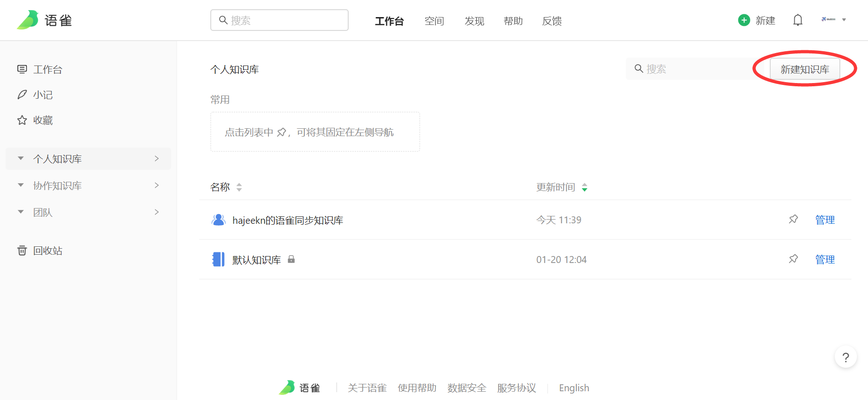This screenshot has width=868, height=400.
Task: Switch to 工作台 top tab
Action: pos(389,21)
